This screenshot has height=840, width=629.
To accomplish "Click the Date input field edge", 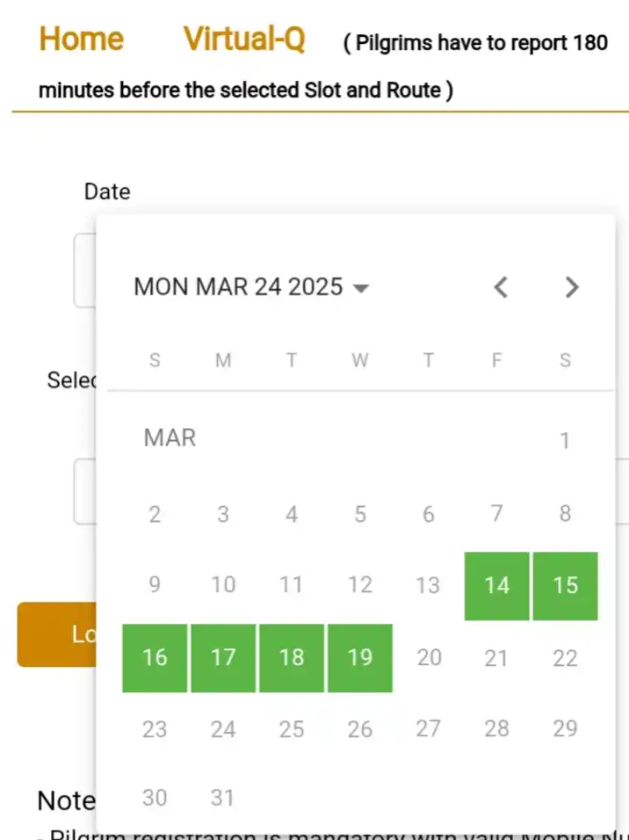I will coord(84,271).
